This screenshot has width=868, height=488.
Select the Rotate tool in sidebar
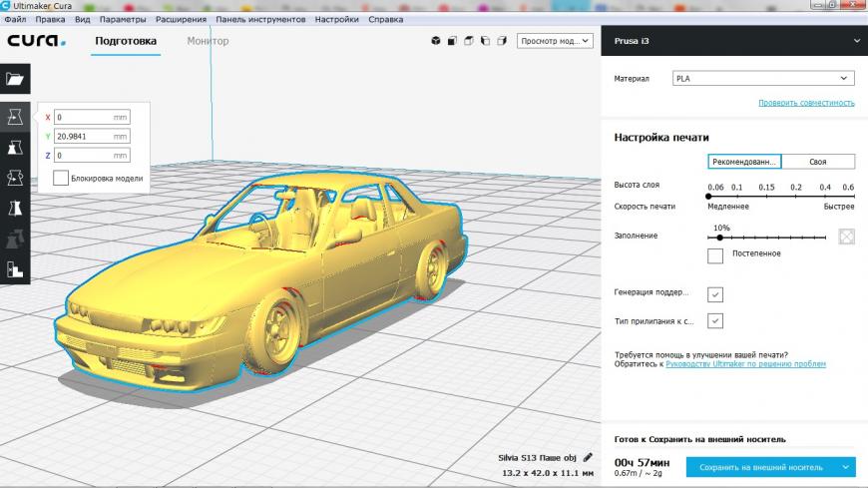point(15,178)
